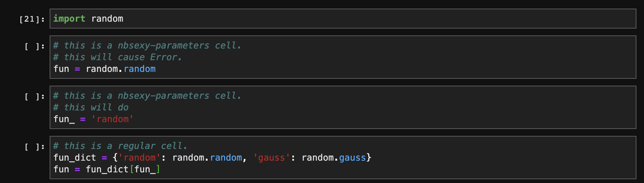Select the [21] execution prompt
Image resolution: width=644 pixels, height=183 pixels.
pos(32,19)
